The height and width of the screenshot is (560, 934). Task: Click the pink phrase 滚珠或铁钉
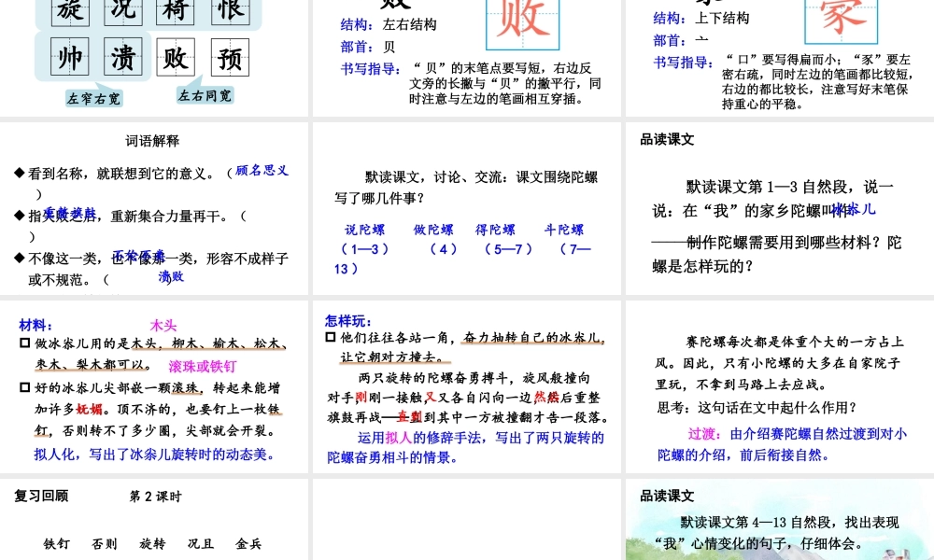203,367
